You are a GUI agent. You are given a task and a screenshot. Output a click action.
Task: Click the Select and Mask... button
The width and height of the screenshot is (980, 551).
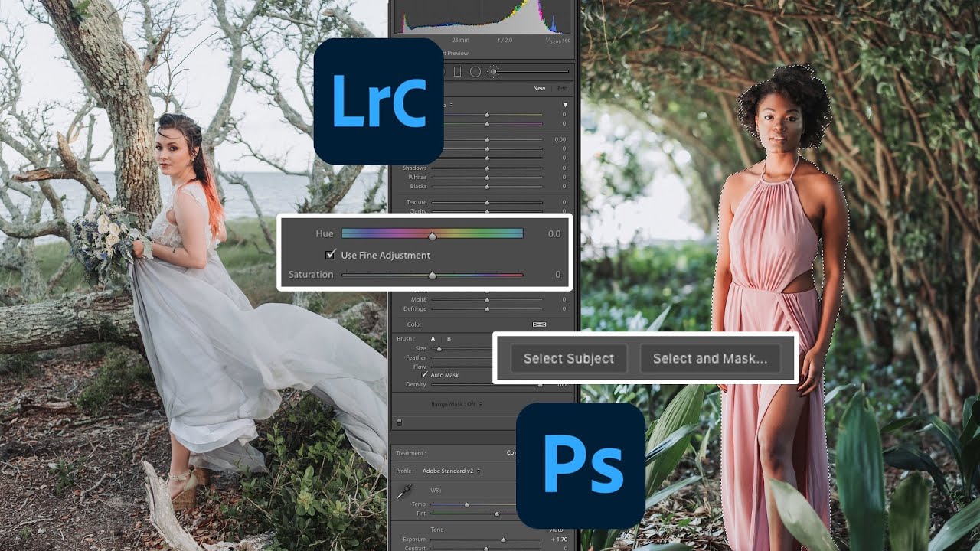tap(710, 358)
